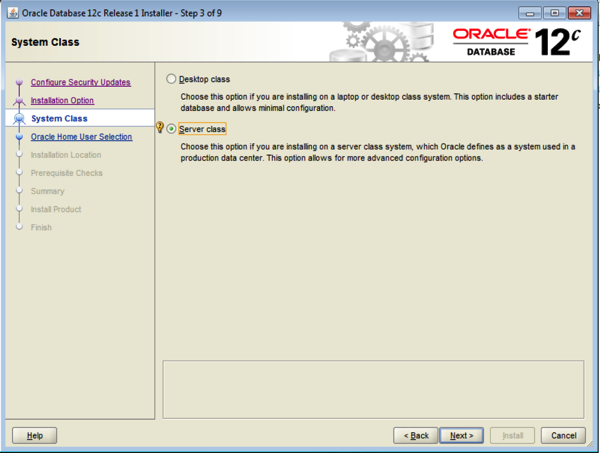Screen dimensions: 600x453
Task: Select the Desktop class radio button
Action: click(x=171, y=79)
